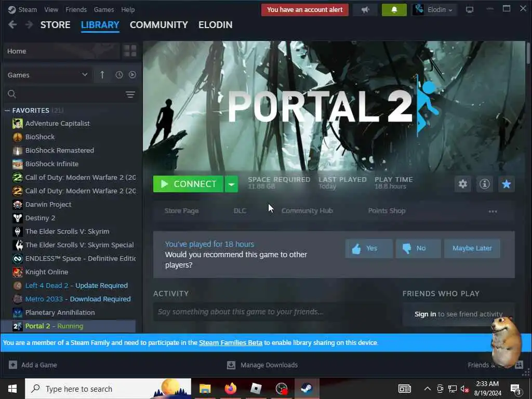The width and height of the screenshot is (532, 399).
Task: Click the green CONNECT button
Action: (x=188, y=184)
